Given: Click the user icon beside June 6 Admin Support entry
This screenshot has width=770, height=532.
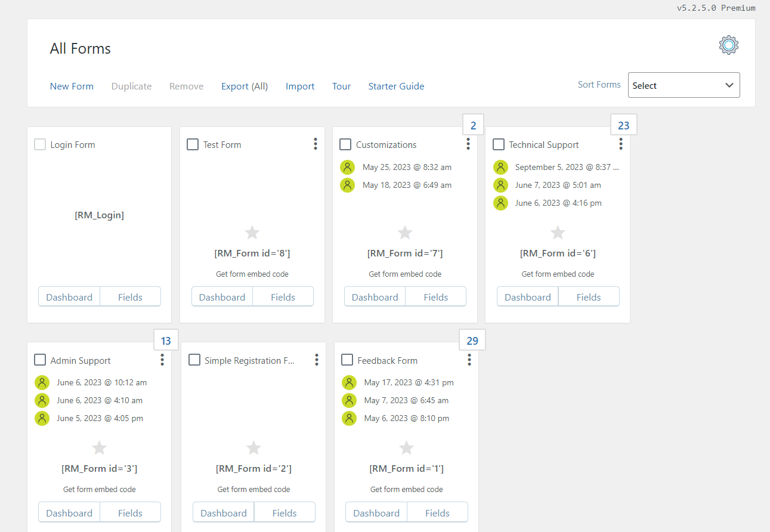Looking at the screenshot, I should 42,382.
